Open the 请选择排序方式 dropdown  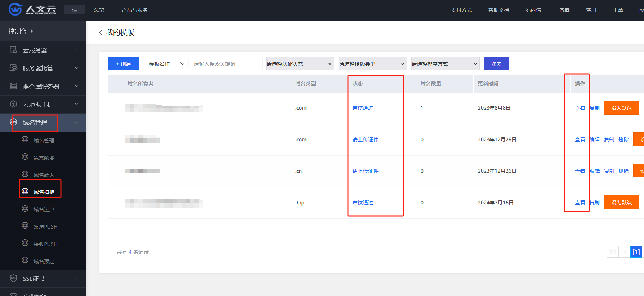pyautogui.click(x=445, y=64)
